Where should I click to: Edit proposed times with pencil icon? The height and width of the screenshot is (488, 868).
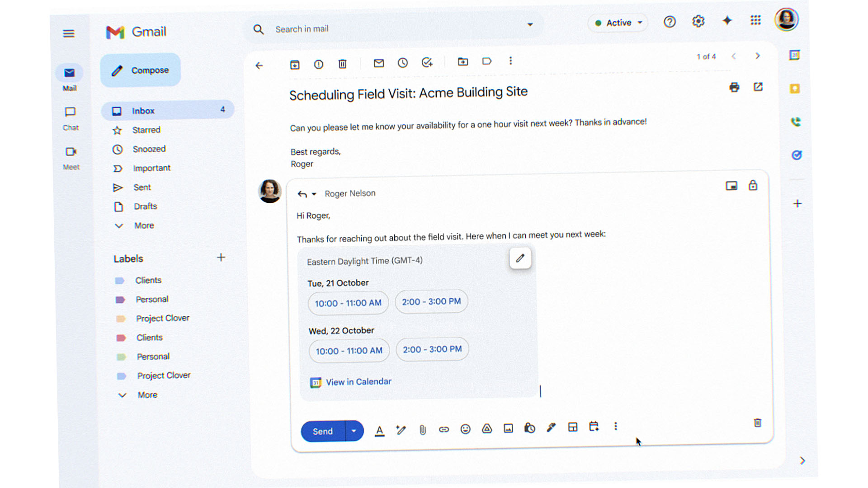click(x=520, y=258)
